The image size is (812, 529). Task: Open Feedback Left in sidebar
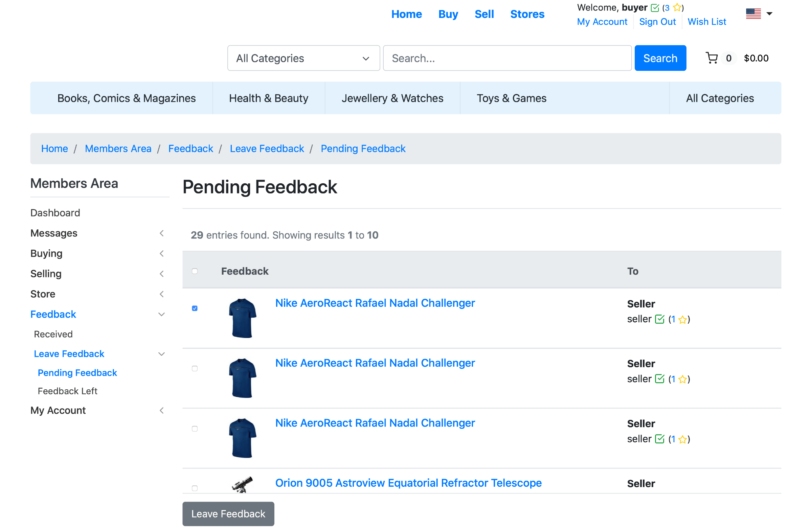68,391
